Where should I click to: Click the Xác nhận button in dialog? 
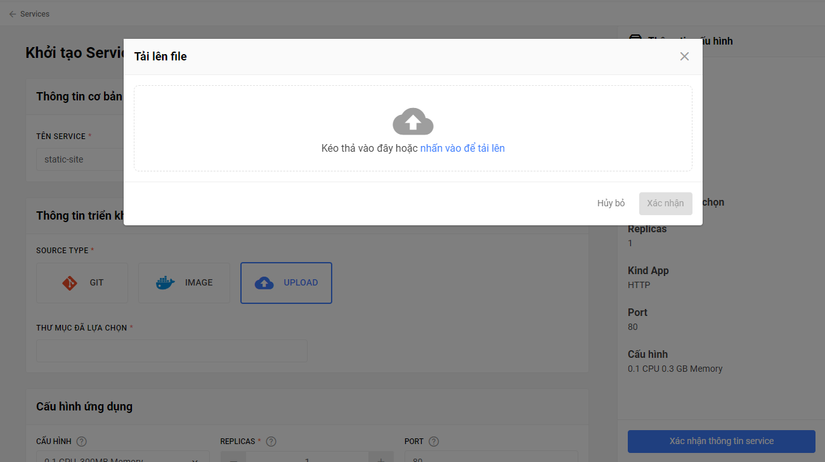(x=666, y=203)
